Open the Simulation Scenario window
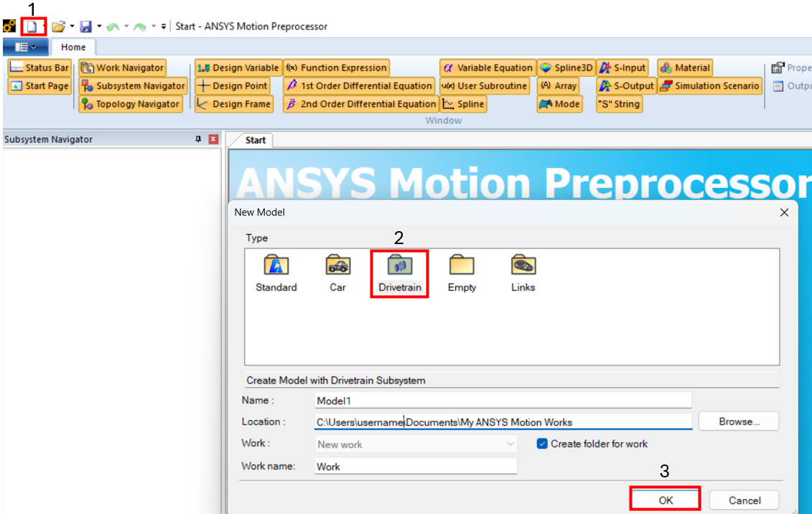This screenshot has height=514, width=812. [710, 86]
